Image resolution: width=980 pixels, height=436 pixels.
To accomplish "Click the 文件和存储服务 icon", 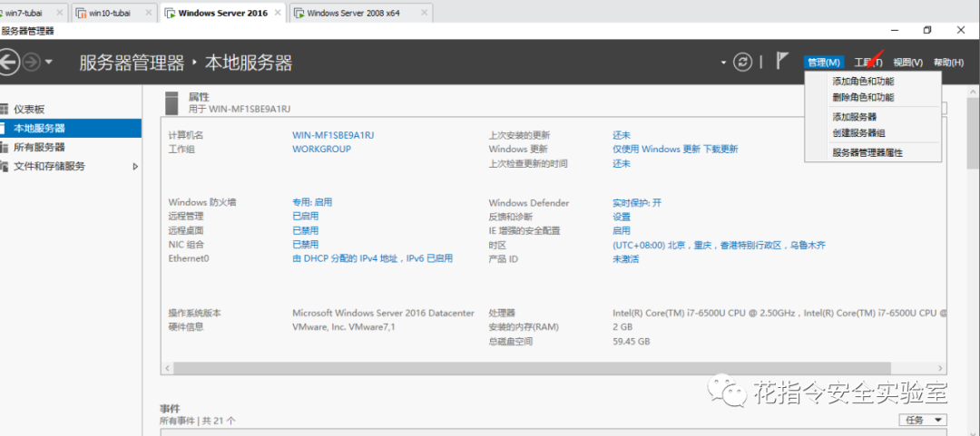I will [4, 167].
